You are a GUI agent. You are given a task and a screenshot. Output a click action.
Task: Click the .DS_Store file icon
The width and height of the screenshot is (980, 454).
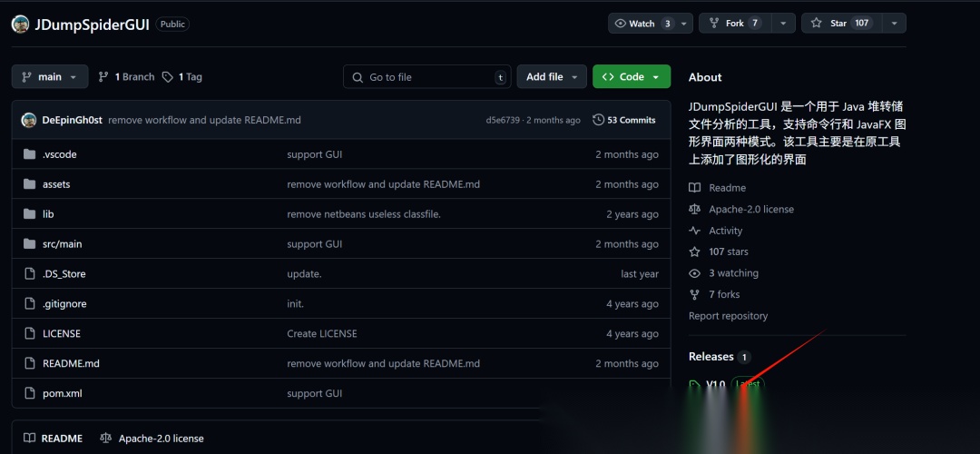(29, 274)
